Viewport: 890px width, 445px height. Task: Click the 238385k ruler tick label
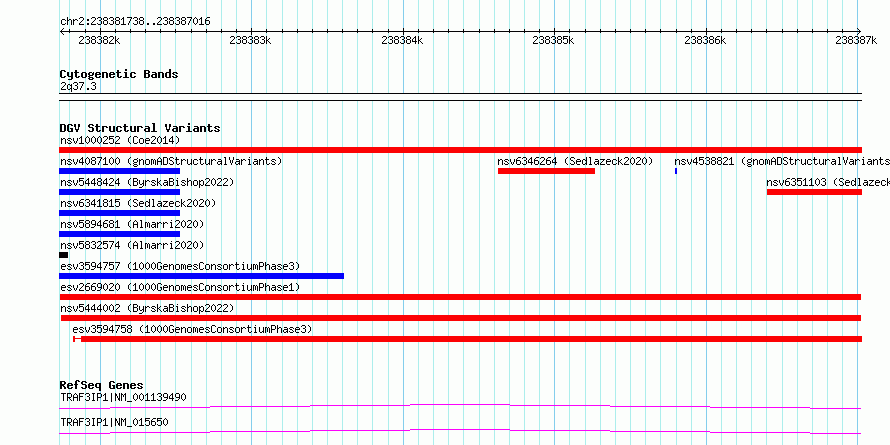553,40
